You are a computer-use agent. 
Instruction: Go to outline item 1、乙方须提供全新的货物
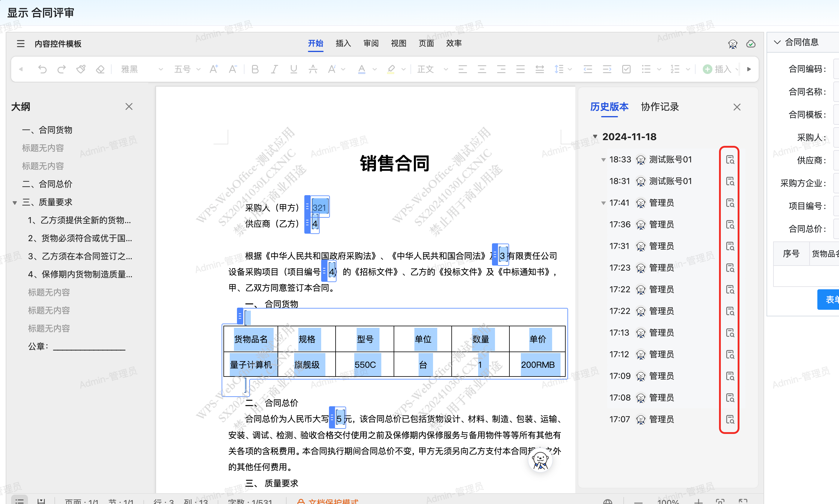[x=79, y=220]
